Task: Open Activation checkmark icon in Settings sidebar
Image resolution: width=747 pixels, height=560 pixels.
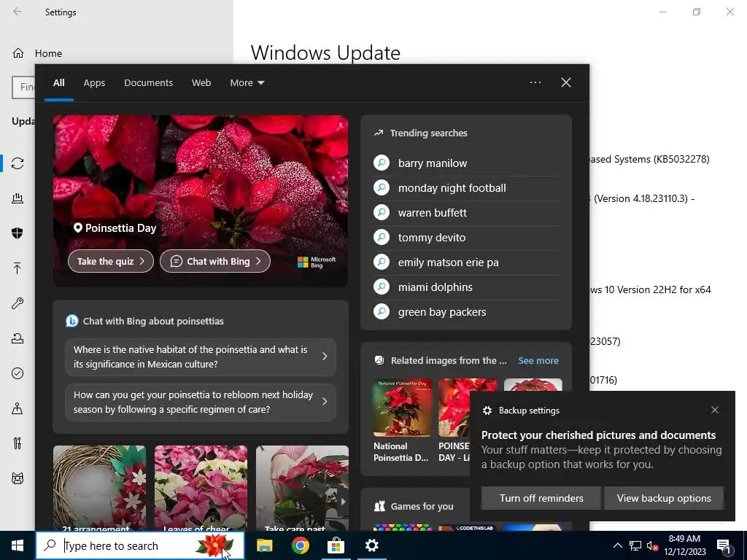Action: click(18, 373)
